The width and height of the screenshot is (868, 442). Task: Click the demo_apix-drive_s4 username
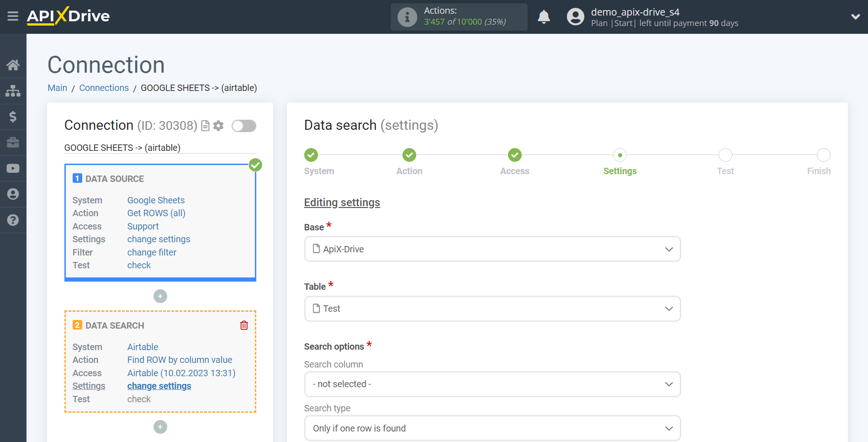pos(635,12)
